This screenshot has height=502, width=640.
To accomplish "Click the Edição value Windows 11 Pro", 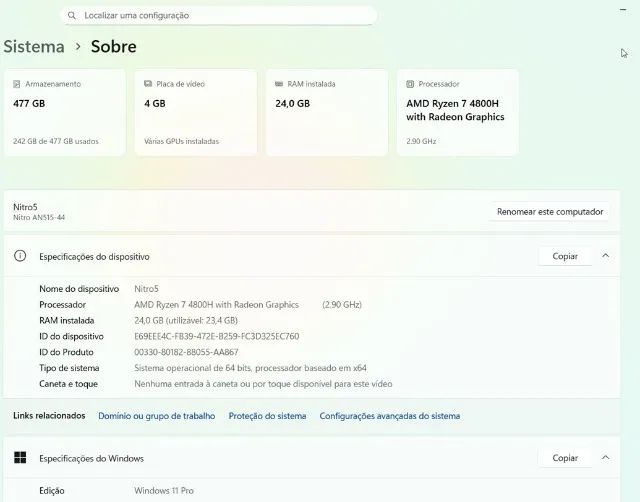I will click(164, 491).
